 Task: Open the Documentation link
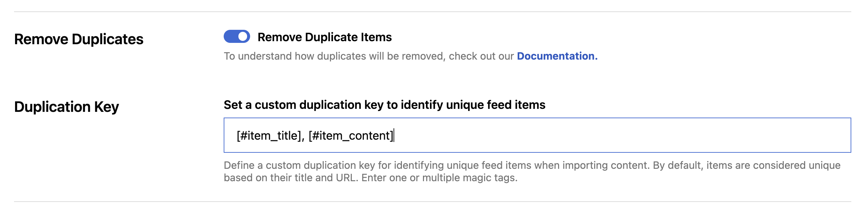(557, 56)
